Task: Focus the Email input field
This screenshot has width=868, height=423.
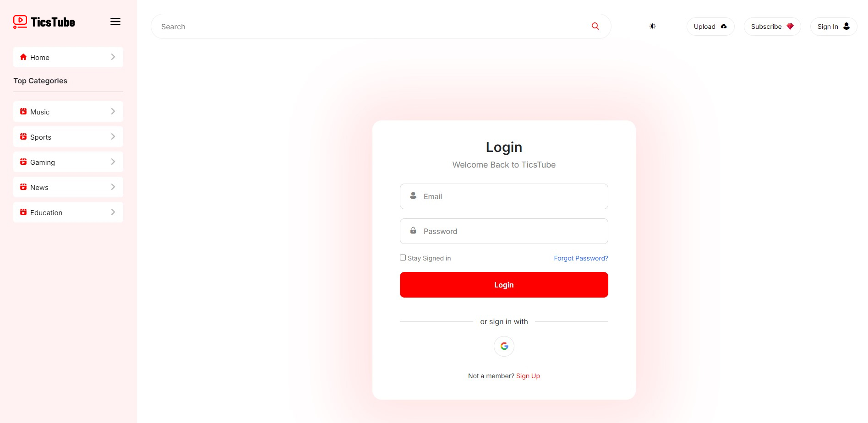Action: (x=504, y=196)
